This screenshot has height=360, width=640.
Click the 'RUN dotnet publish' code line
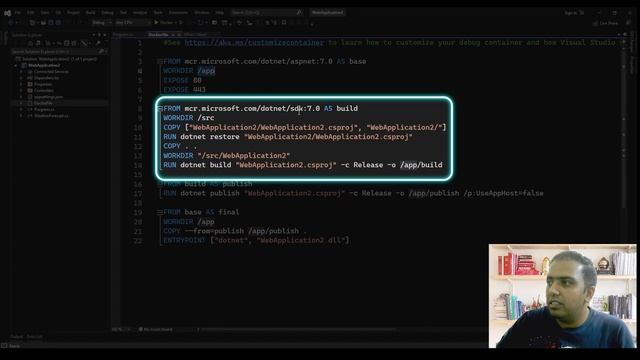click(353, 193)
